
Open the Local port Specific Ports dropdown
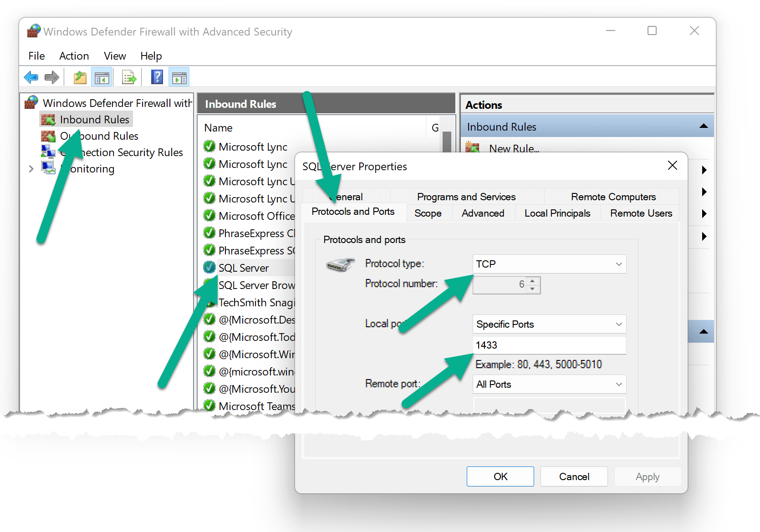[x=549, y=324]
